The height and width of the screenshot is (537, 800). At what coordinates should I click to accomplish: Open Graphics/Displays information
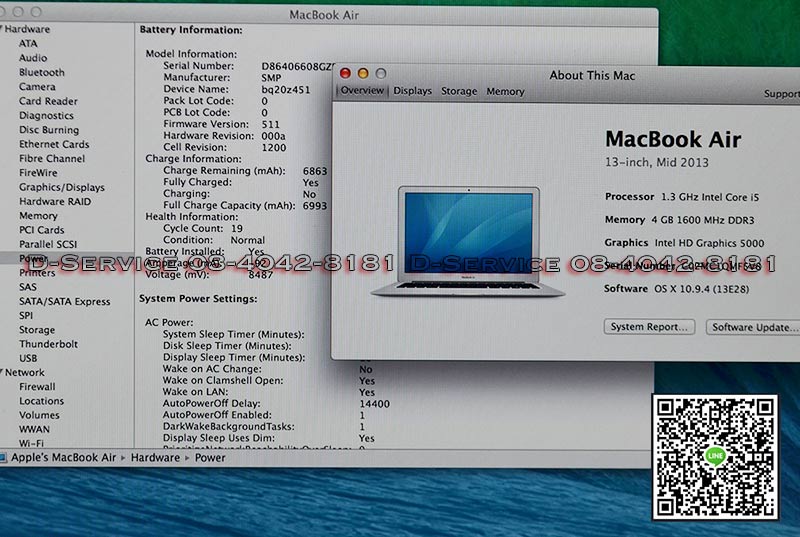click(62, 187)
